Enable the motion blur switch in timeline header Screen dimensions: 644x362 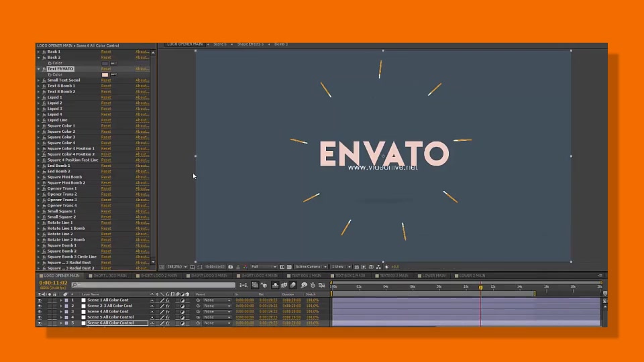coord(293,285)
